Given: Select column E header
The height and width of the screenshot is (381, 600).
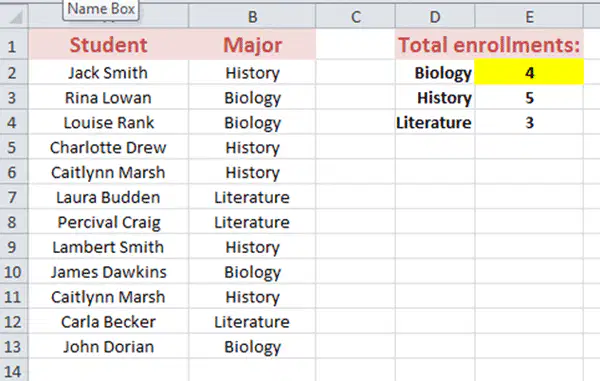Looking at the screenshot, I should pos(529,16).
